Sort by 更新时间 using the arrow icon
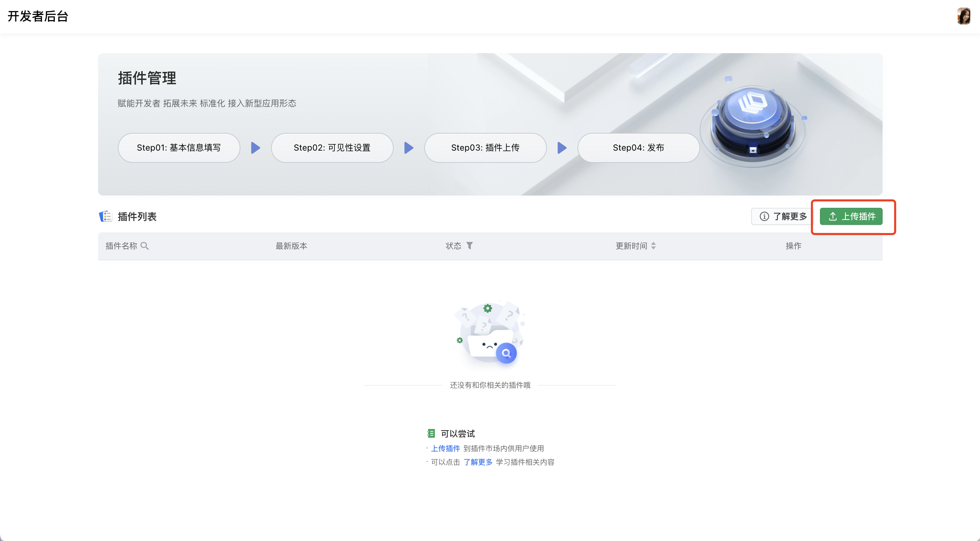The width and height of the screenshot is (980, 541). [x=653, y=246]
